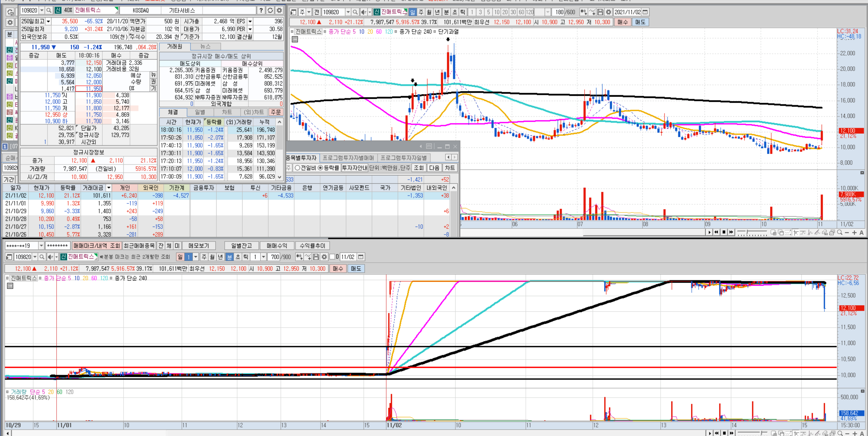The height and width of the screenshot is (436, 868).
Task: Click the lower chart floppy save icon
Action: pyautogui.click(x=316, y=257)
